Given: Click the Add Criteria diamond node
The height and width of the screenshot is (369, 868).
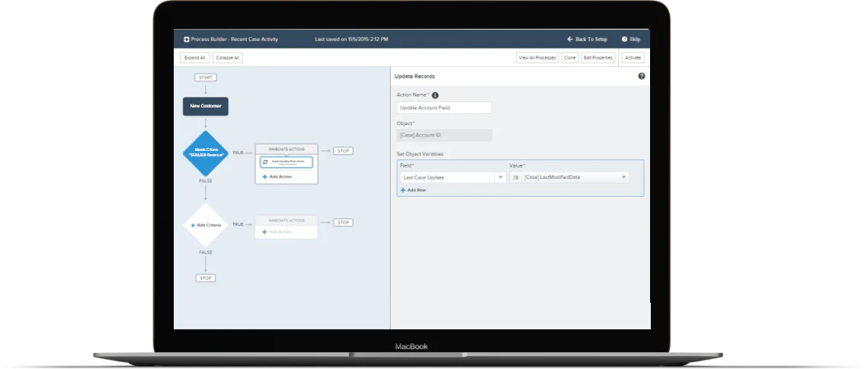Looking at the screenshot, I should coord(205,225).
